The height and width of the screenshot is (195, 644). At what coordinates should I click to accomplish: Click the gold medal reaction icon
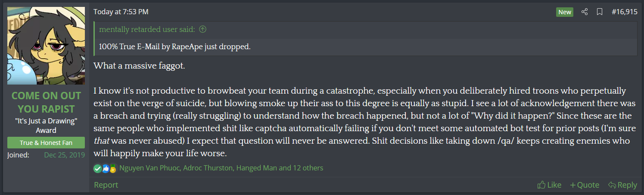(x=113, y=168)
